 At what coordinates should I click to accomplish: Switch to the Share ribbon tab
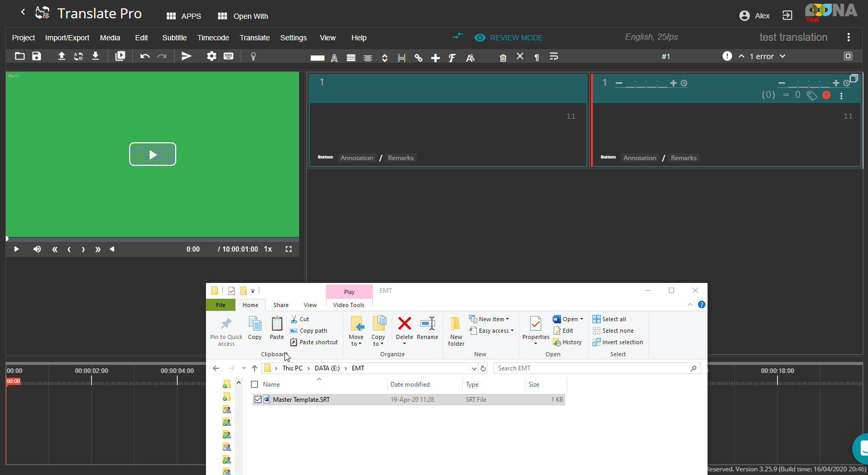281,305
